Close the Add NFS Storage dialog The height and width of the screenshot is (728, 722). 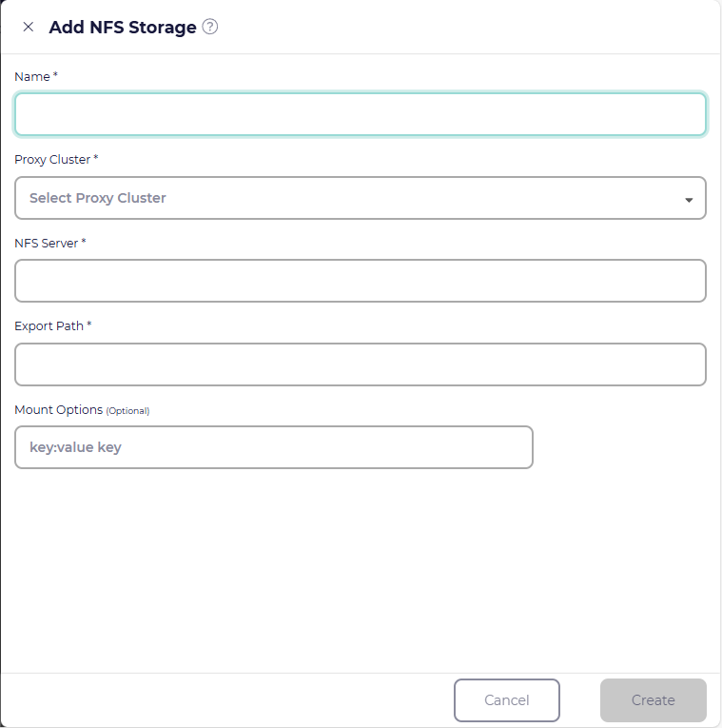[28, 28]
